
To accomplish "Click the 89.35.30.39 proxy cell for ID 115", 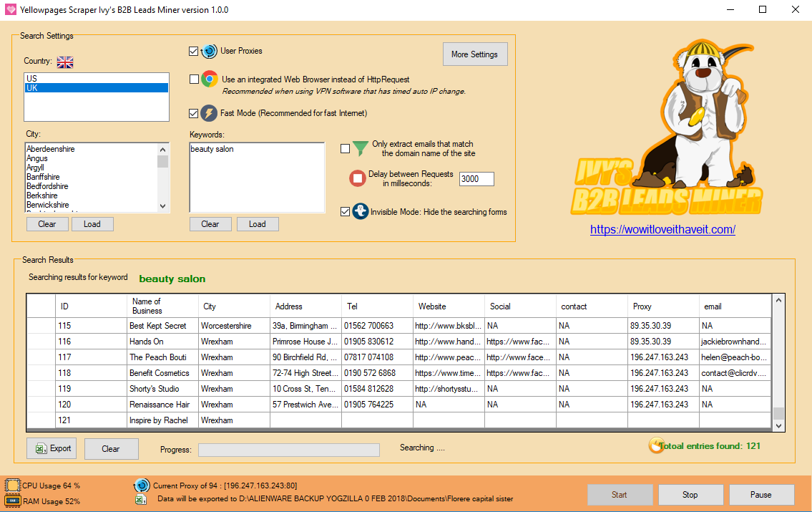I will [663, 325].
